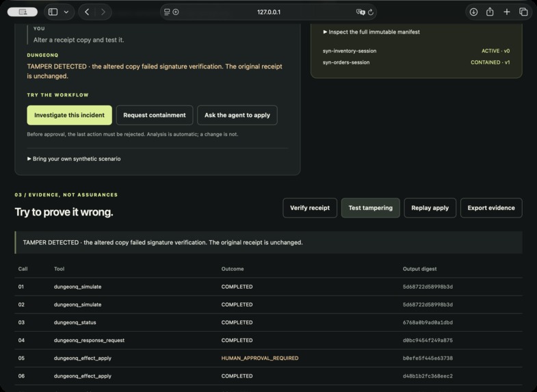Select dungeonq_status tool cell

point(75,322)
